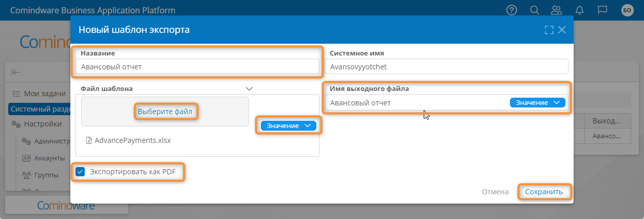Open the help question mark icon
644x219 pixels.
[512, 10]
